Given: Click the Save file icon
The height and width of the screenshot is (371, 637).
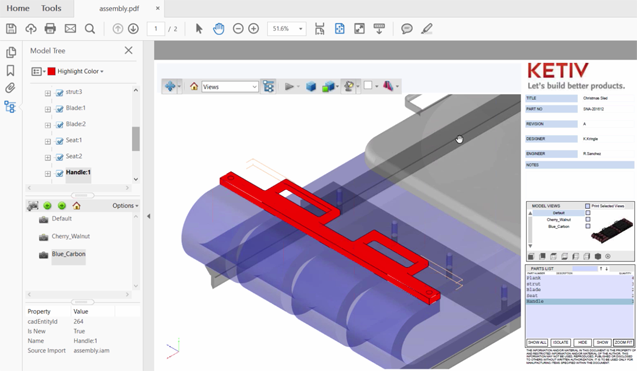Looking at the screenshot, I should point(11,28).
